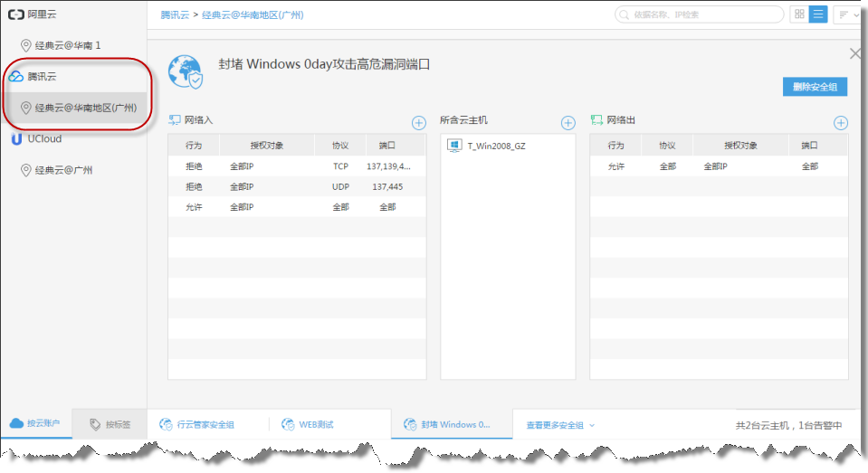Click 删除安全组 button
The width and height of the screenshot is (868, 473).
815,87
